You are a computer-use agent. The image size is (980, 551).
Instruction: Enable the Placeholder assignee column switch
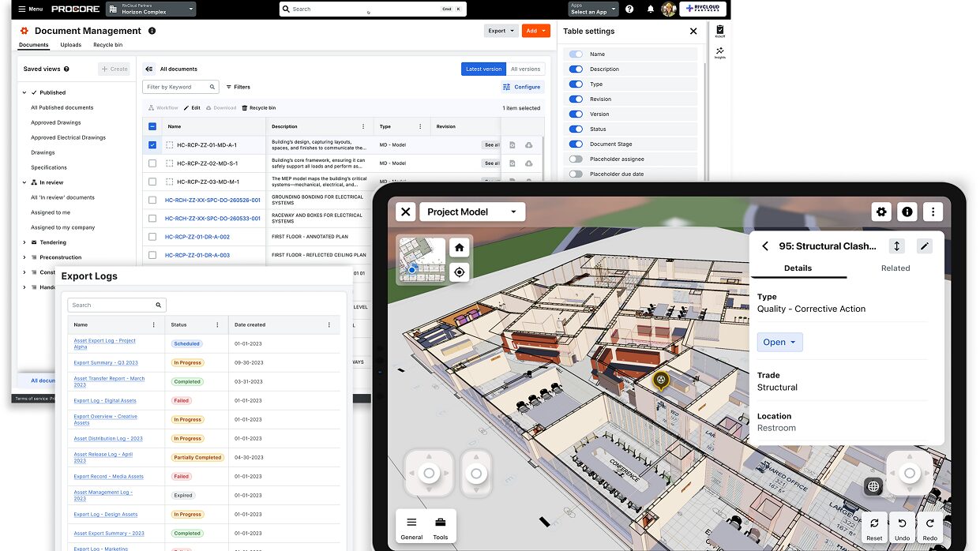[x=576, y=159]
